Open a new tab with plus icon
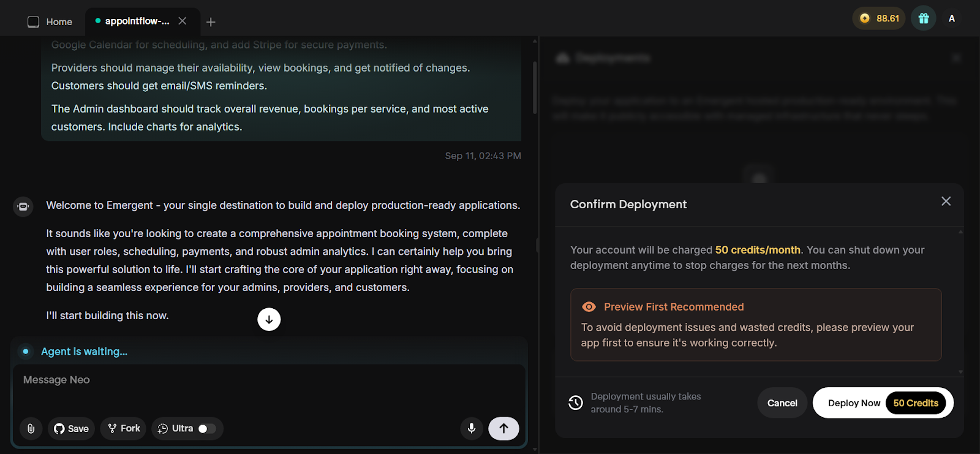This screenshot has width=980, height=454. point(211,22)
